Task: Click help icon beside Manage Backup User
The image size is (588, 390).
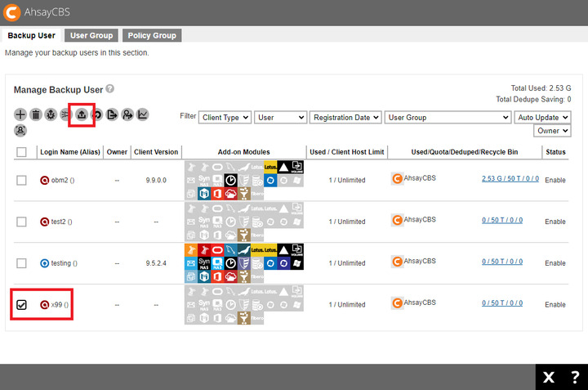Action: click(109, 88)
